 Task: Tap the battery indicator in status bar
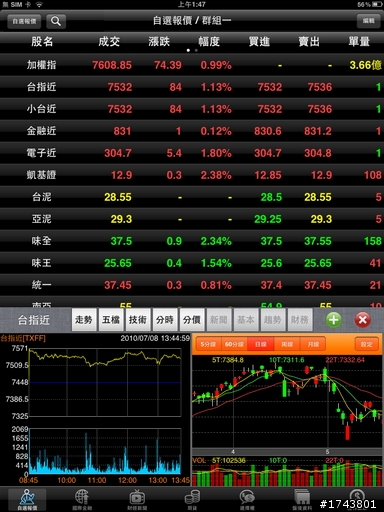tap(377, 4)
